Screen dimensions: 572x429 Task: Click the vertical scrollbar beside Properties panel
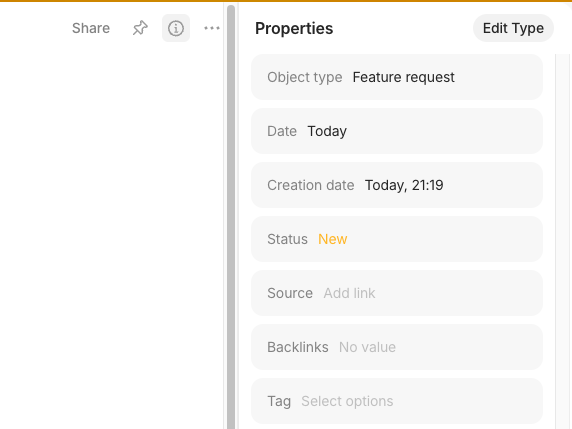point(231,217)
